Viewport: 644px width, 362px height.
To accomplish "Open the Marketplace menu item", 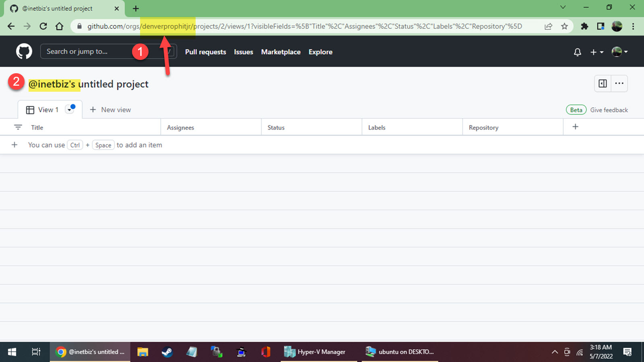I will pos(281,52).
